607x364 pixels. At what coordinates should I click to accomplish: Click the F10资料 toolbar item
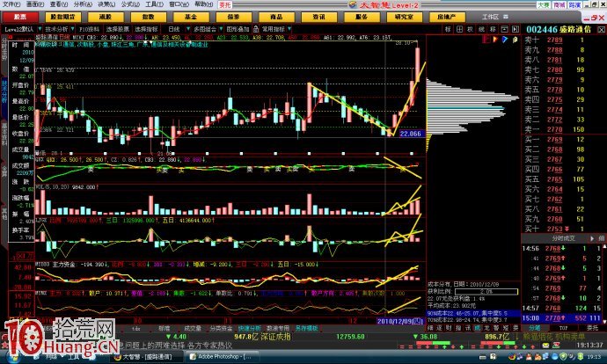(x=89, y=29)
